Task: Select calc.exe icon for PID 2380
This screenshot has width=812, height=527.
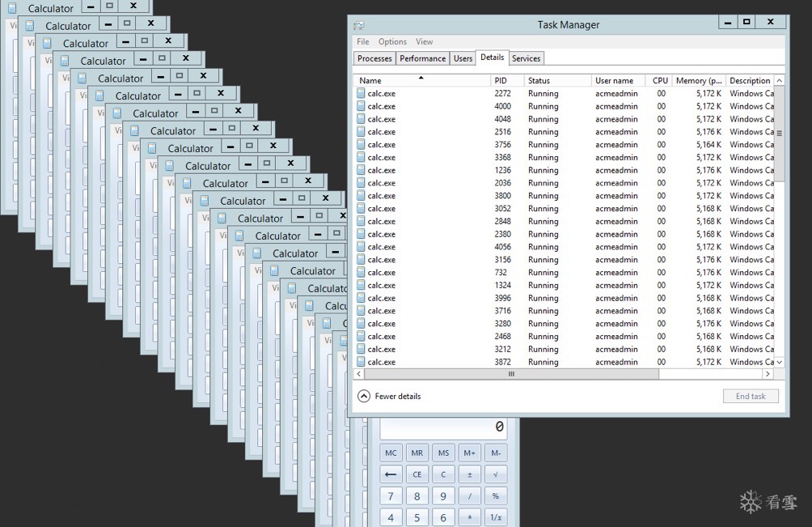Action: click(361, 234)
